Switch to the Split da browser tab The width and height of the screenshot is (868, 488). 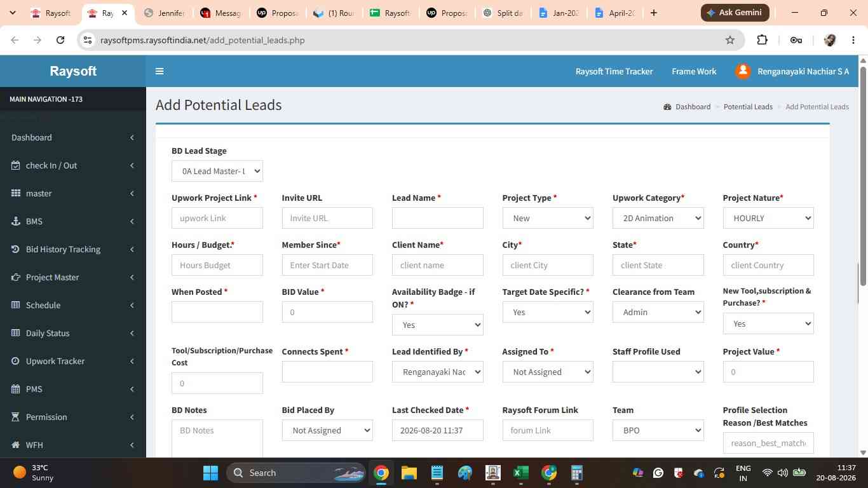[502, 13]
